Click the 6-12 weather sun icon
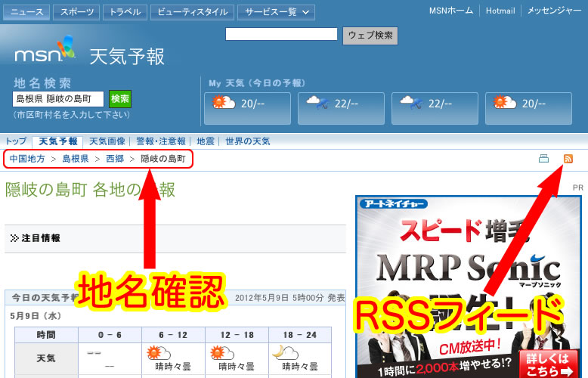588x378 pixels. [158, 353]
